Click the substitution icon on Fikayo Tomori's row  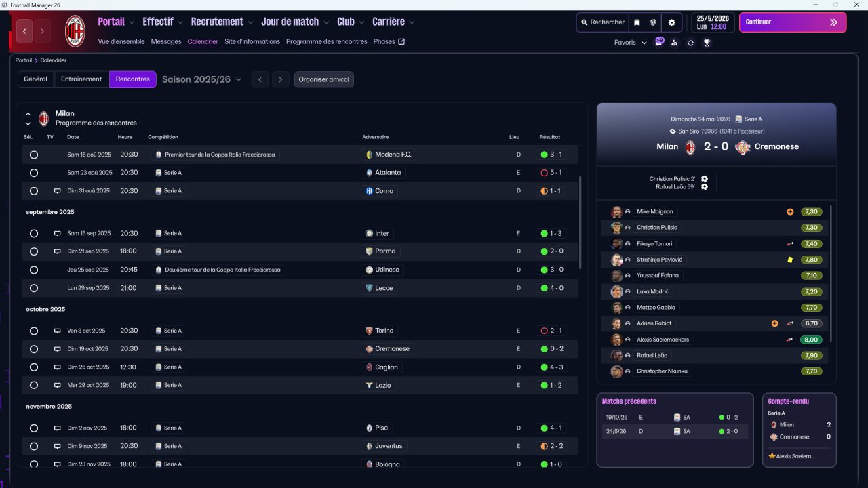(790, 244)
